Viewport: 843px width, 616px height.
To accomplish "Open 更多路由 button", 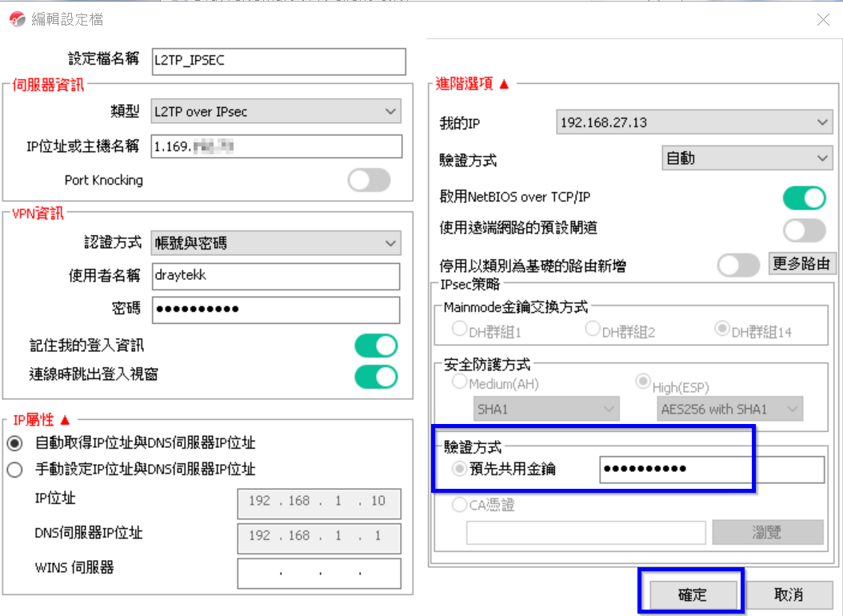I will pos(802,264).
